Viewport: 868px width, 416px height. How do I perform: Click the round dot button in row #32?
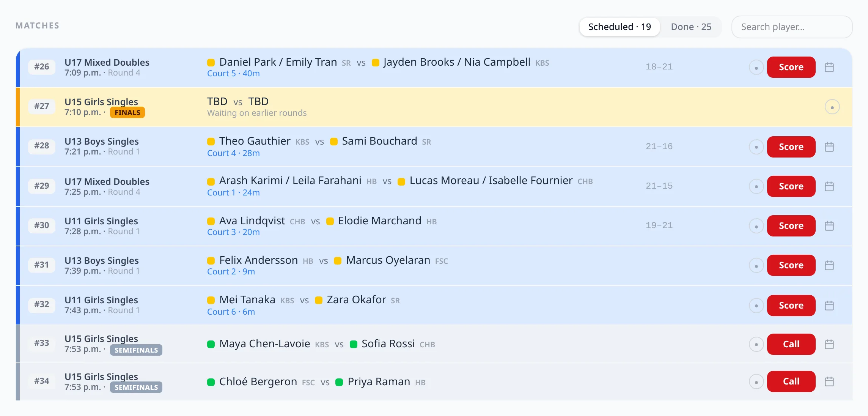point(756,306)
